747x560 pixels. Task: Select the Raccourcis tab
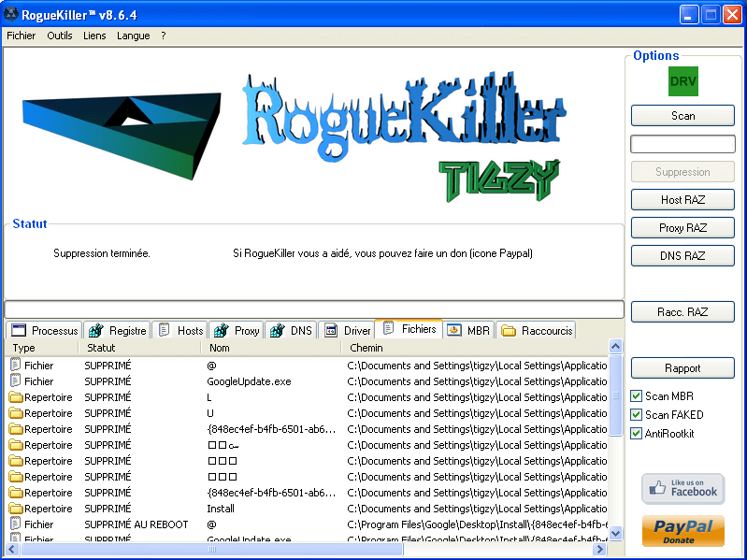pos(538,330)
